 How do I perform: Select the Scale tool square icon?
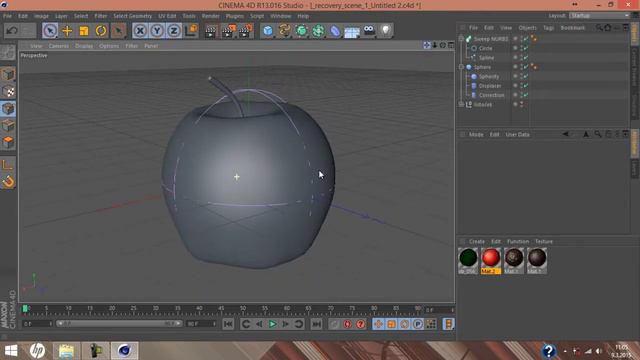(x=84, y=31)
